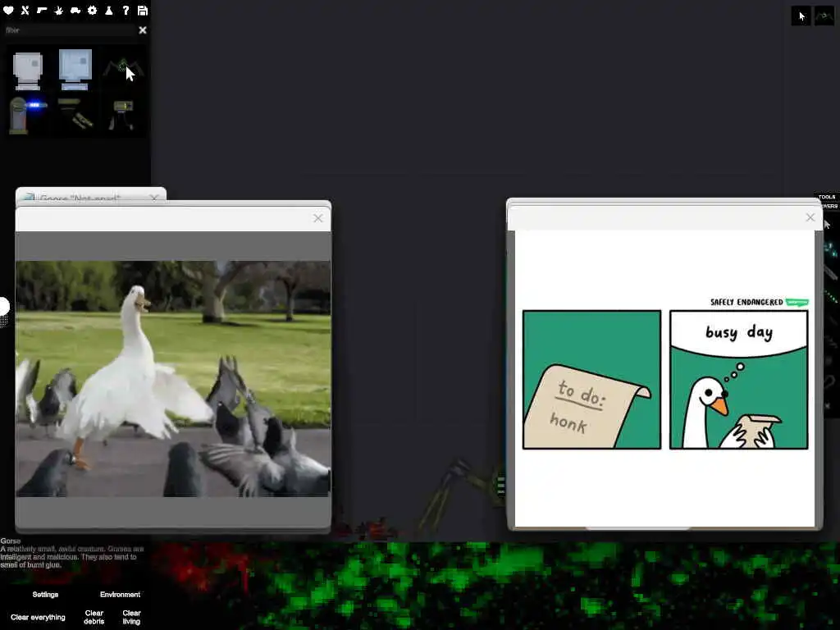Viewport: 840px width, 630px height.
Task: Open the Melee category with crossed swords icon
Action: [25, 10]
